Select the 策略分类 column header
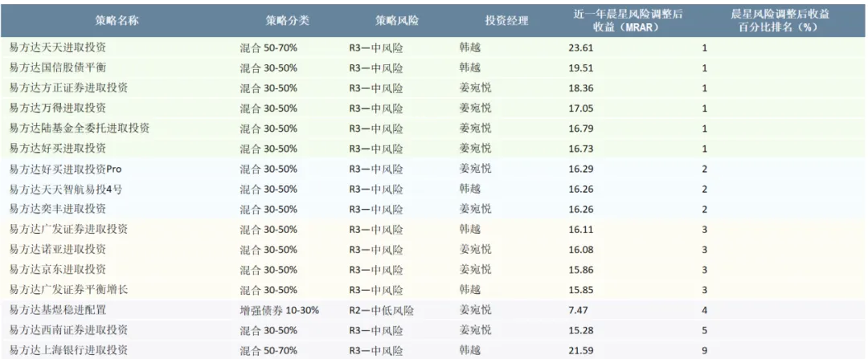This screenshot has height=359, width=868. point(286,20)
